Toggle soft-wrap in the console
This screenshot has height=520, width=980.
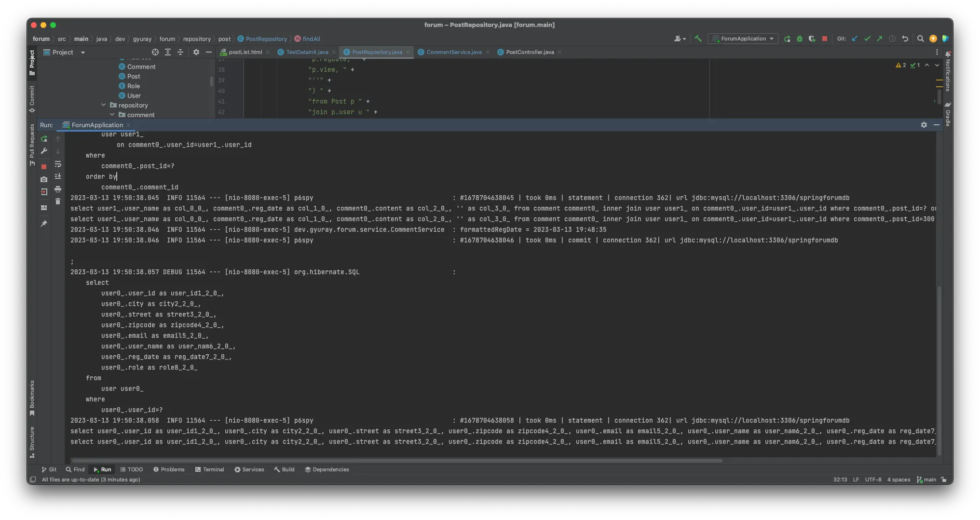[x=58, y=164]
